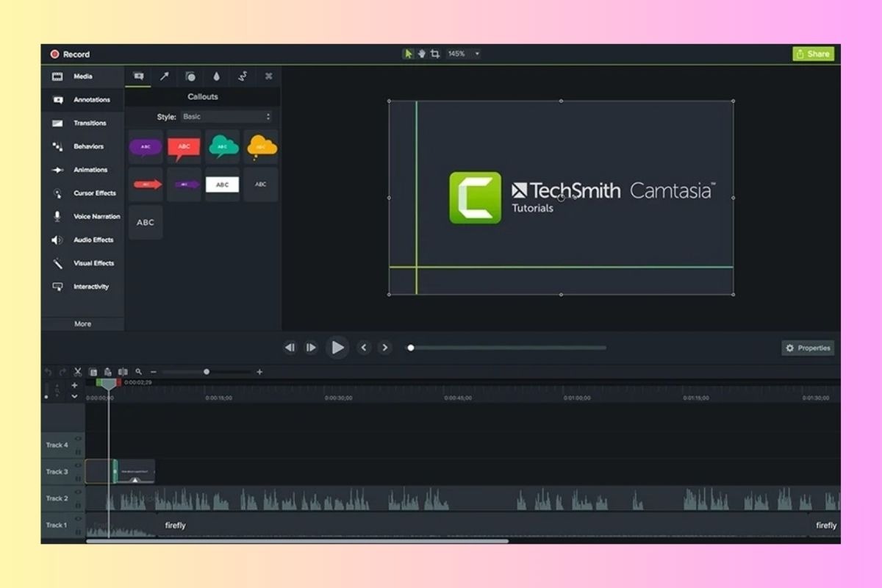Select the hand pan tool

tap(421, 54)
